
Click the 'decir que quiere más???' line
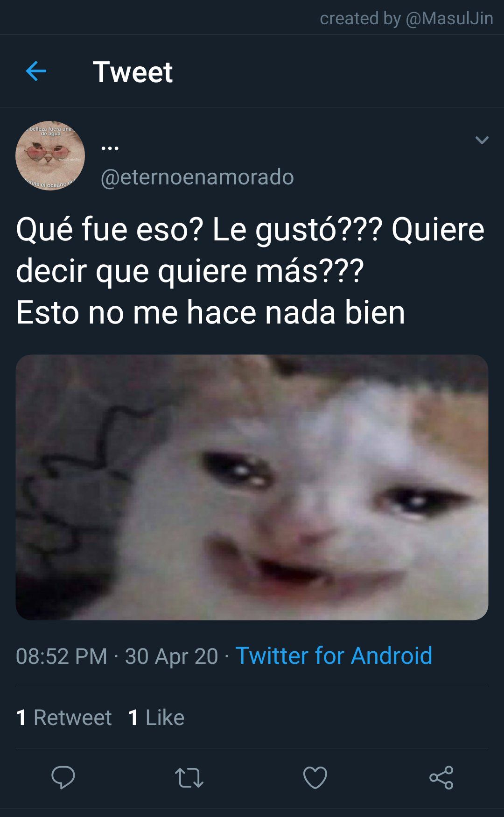pos(190,272)
